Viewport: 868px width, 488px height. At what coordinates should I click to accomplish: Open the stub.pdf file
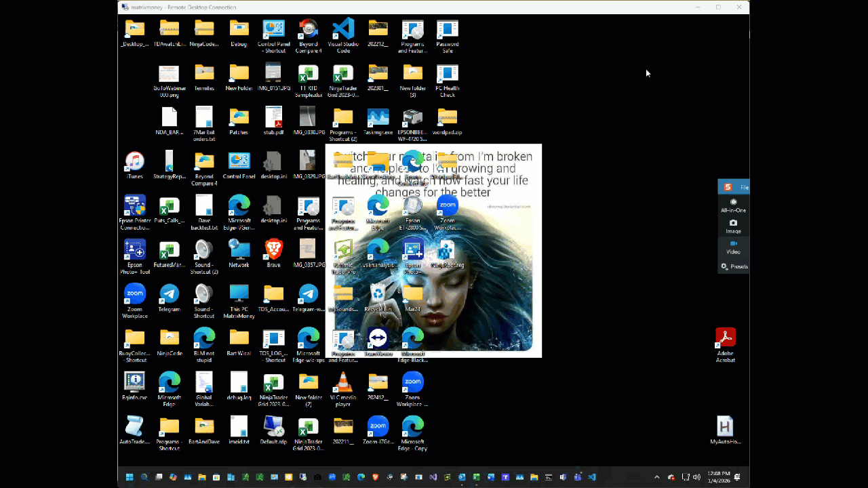pyautogui.click(x=273, y=118)
